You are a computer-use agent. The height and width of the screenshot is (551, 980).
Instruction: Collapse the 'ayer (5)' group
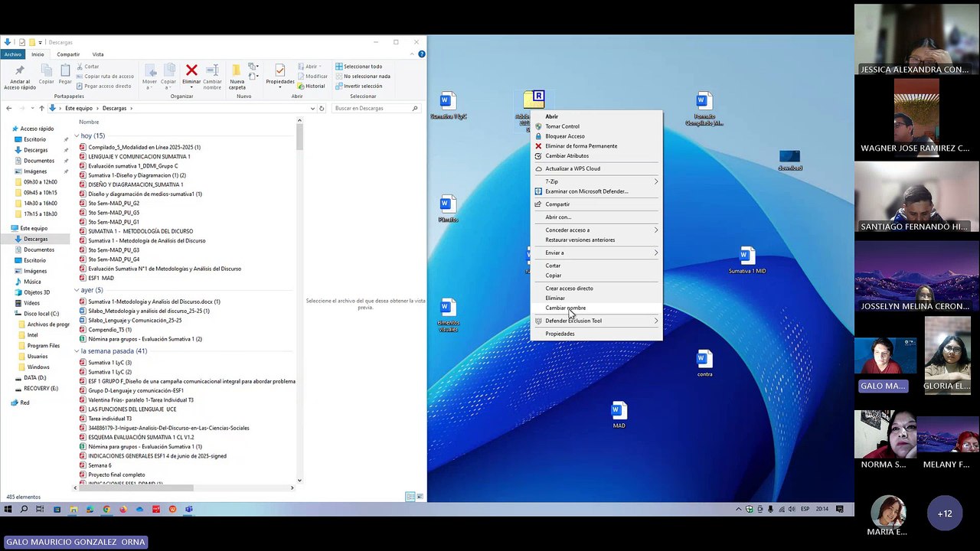click(77, 290)
